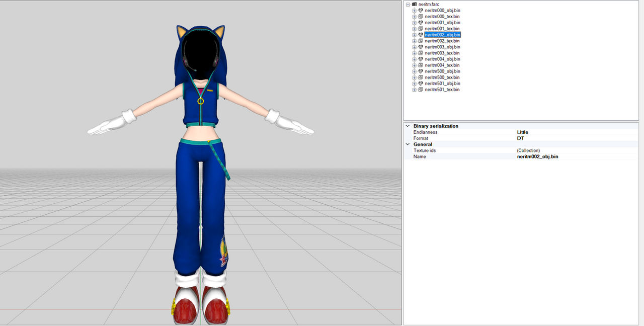Expand neritm000_tex.bin node
The height and width of the screenshot is (326, 644).
click(415, 17)
